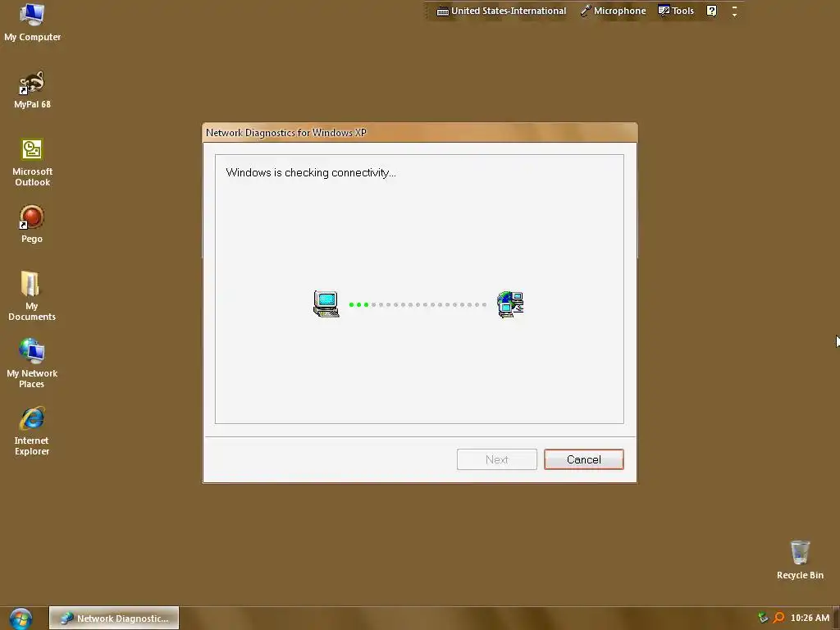Toggle Microphone in the language bar
Viewport: 840px width, 630px height.
click(x=613, y=11)
